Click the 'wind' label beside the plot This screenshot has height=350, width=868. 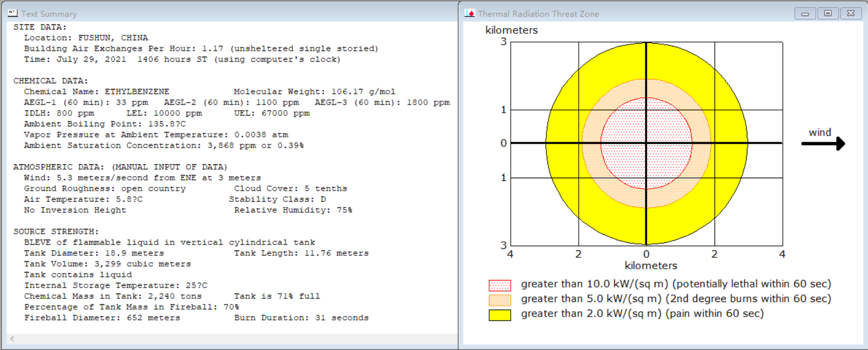click(x=820, y=132)
